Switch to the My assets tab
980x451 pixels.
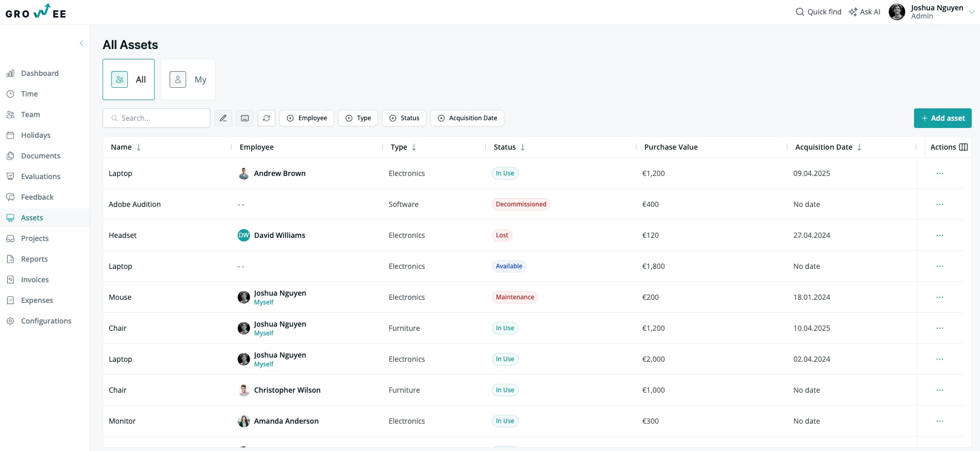click(x=188, y=79)
